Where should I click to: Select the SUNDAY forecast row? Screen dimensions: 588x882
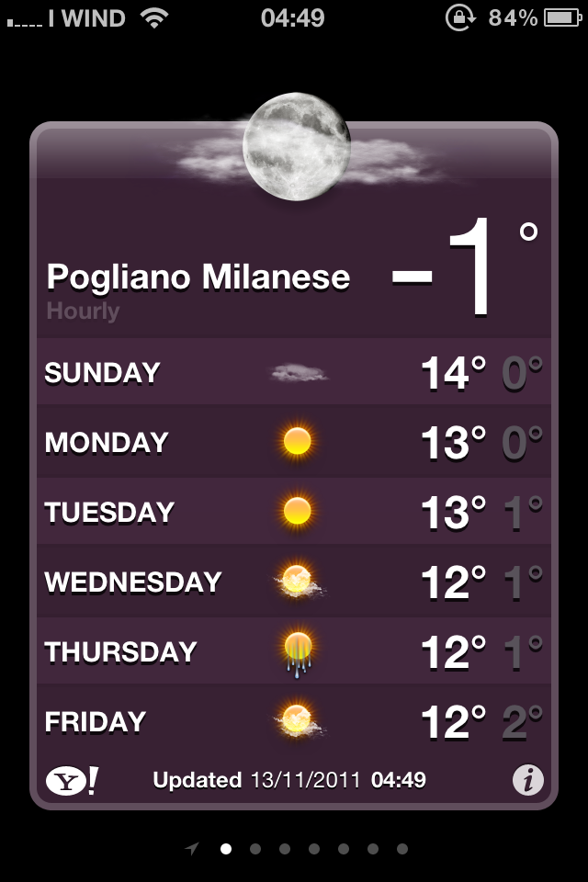[x=294, y=372]
